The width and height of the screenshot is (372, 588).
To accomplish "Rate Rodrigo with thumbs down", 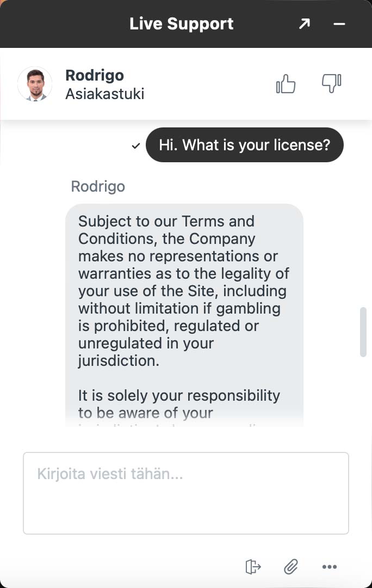I will 331,84.
